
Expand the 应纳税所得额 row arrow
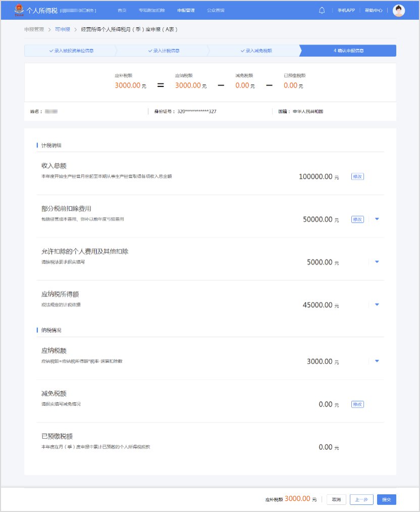point(377,304)
